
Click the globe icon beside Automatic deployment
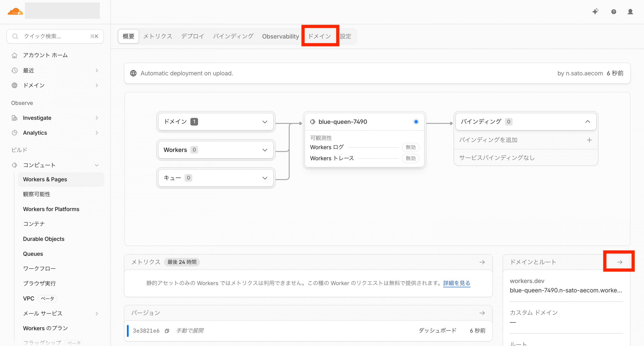tap(133, 73)
